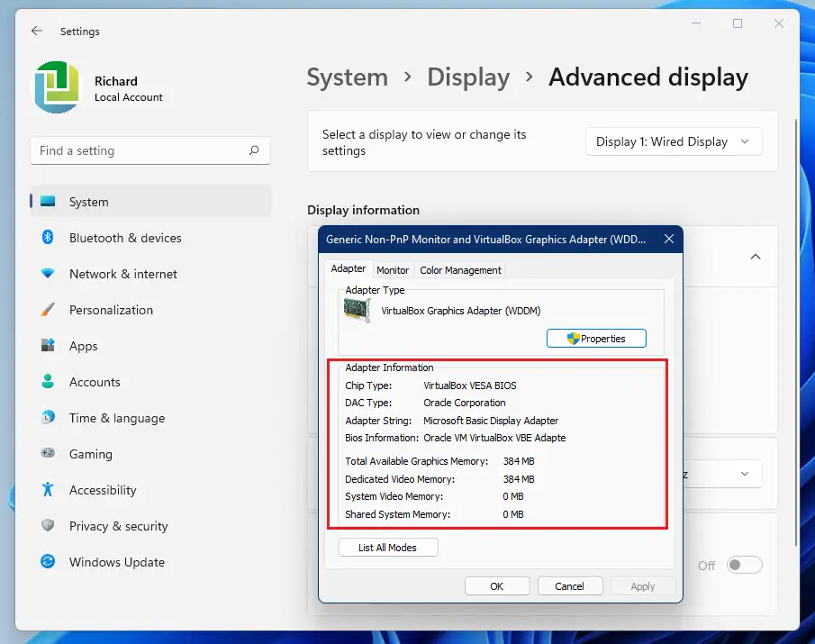
Task: Click the adapter Properties button
Action: coord(596,339)
